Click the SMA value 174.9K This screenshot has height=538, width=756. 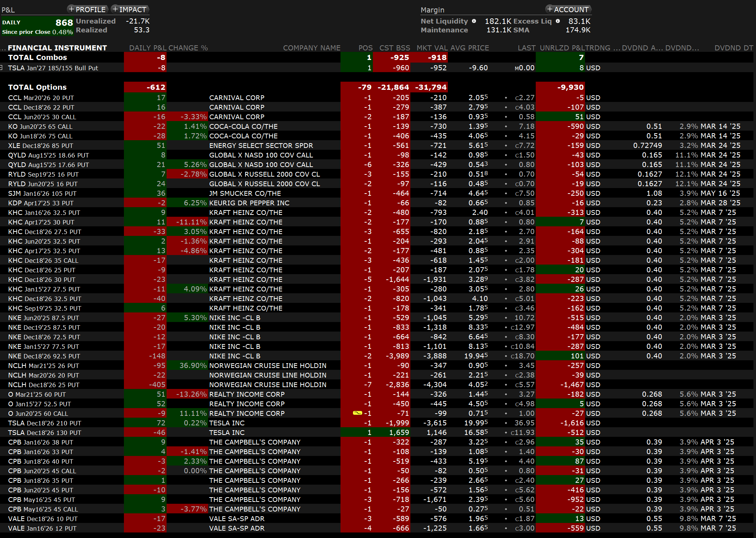point(578,30)
